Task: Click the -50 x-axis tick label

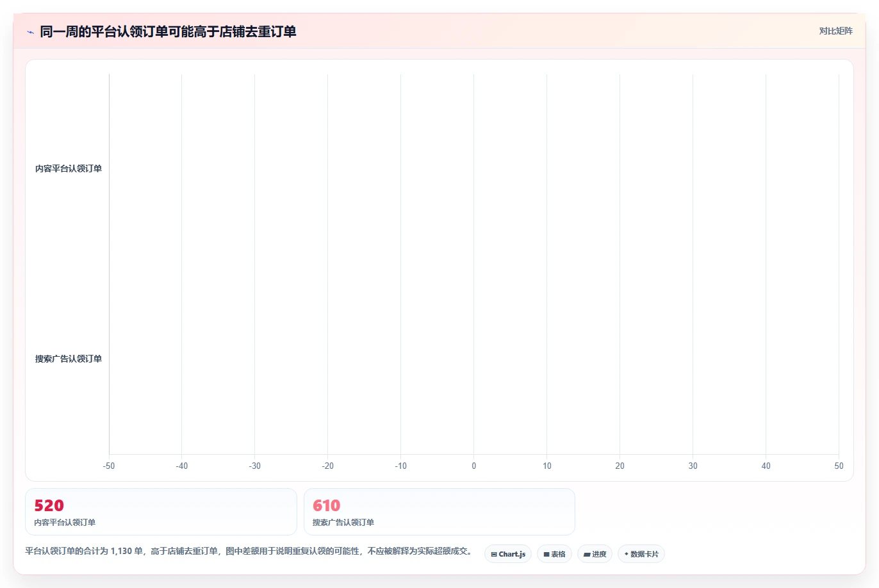Action: 109,466
